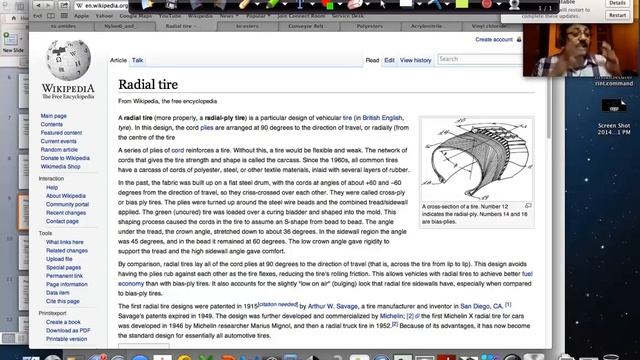Open the YouTube bookmark in bookmarks bar
Image resolution: width=640 pixels, height=360 pixels.
(169, 16)
